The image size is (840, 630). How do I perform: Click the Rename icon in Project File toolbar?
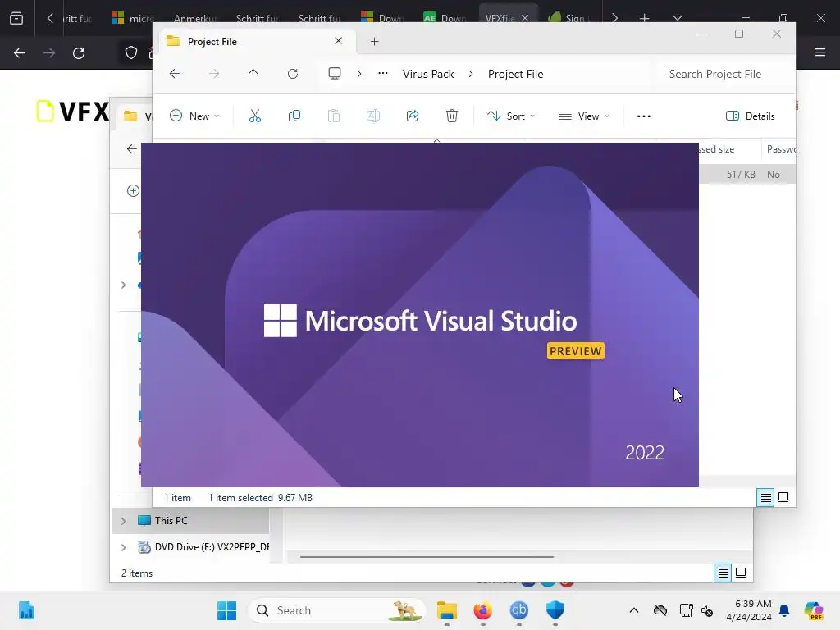[373, 116]
